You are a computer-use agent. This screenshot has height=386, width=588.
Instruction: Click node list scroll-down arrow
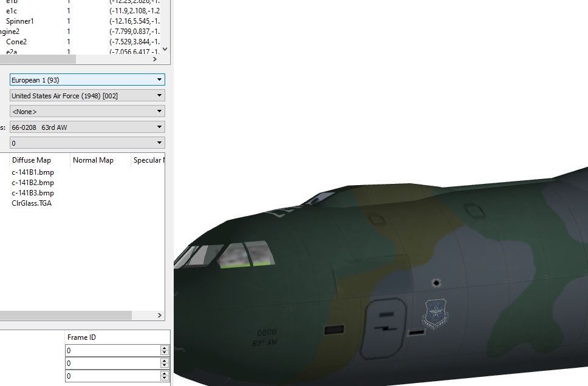[165, 49]
